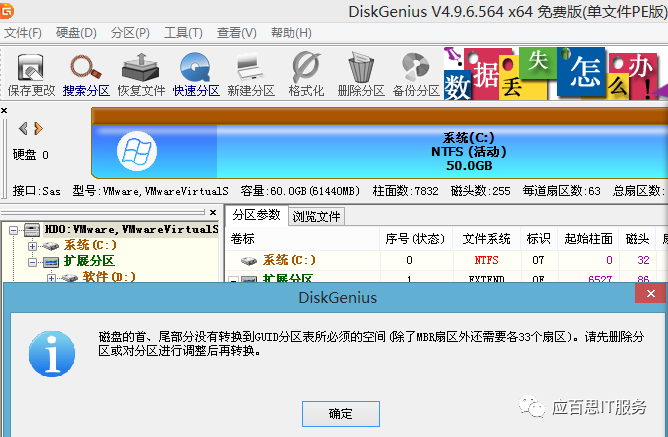Viewport: 668px width, 437px height.
Task: Select the 系统(C:) NTFS 50.0GB partition bar
Action: (380, 151)
